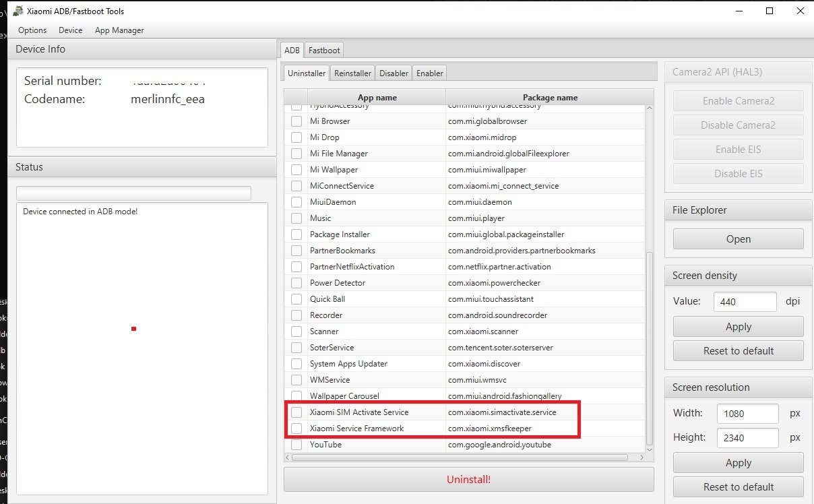
Task: Click the scroll right arrow of app list
Action: point(641,457)
